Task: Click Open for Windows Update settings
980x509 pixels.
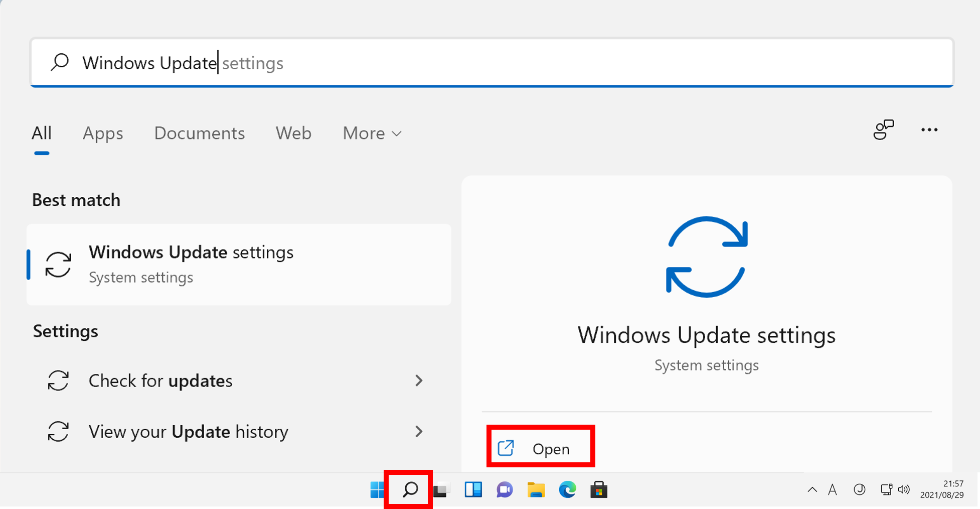Action: tap(541, 448)
